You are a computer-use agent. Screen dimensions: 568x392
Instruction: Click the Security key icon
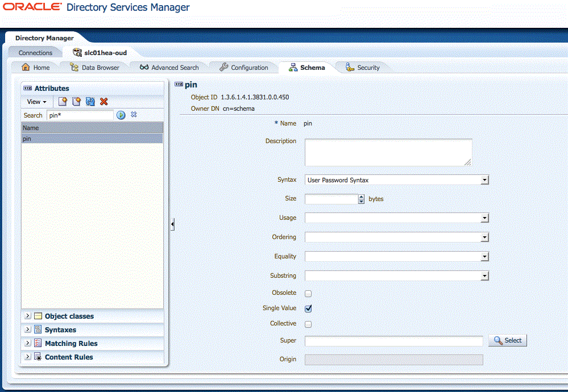pos(350,67)
